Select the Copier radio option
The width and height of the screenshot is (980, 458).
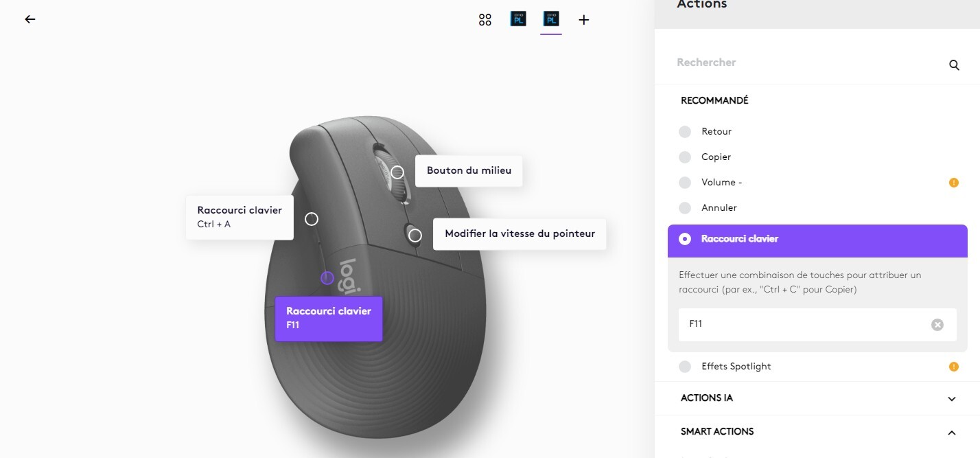tap(685, 157)
